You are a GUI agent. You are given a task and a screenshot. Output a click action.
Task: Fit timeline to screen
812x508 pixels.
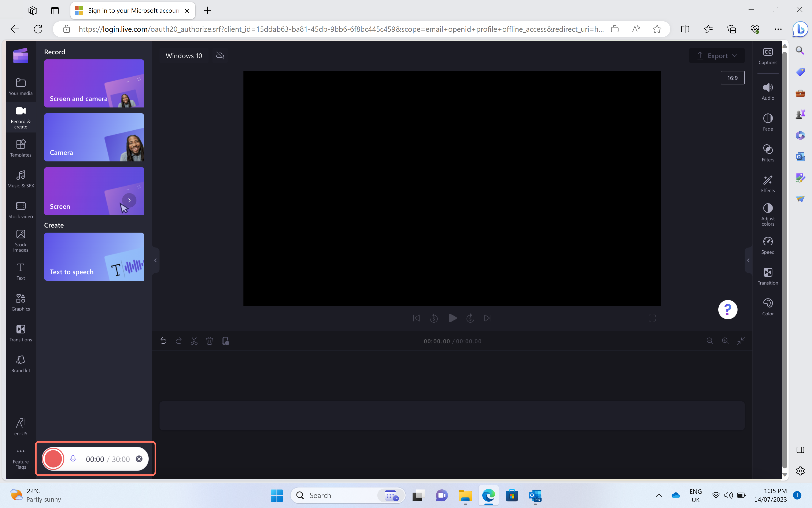pos(741,341)
